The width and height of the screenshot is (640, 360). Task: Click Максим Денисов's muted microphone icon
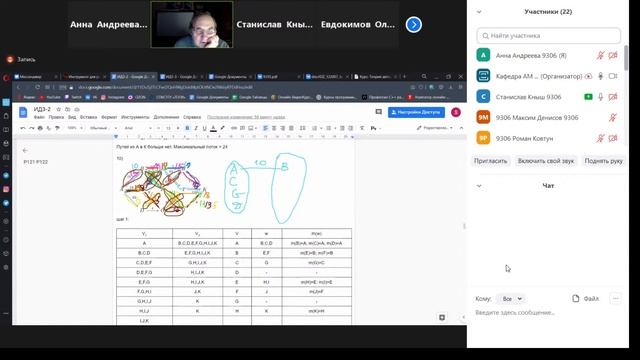click(613, 118)
